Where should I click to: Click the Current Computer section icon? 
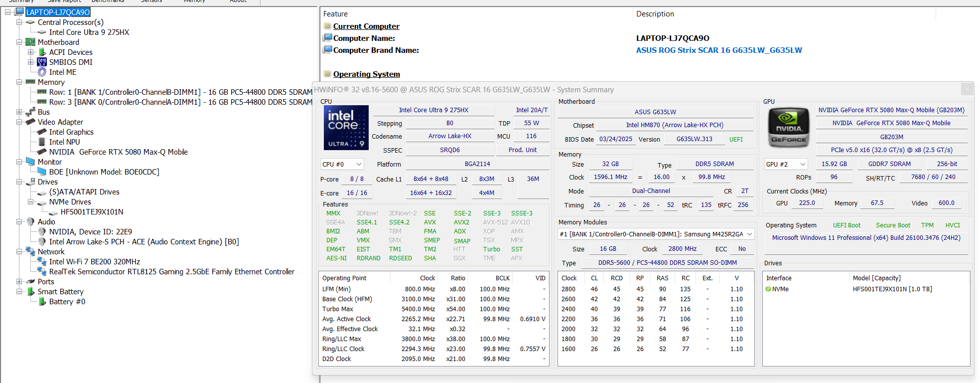(327, 26)
